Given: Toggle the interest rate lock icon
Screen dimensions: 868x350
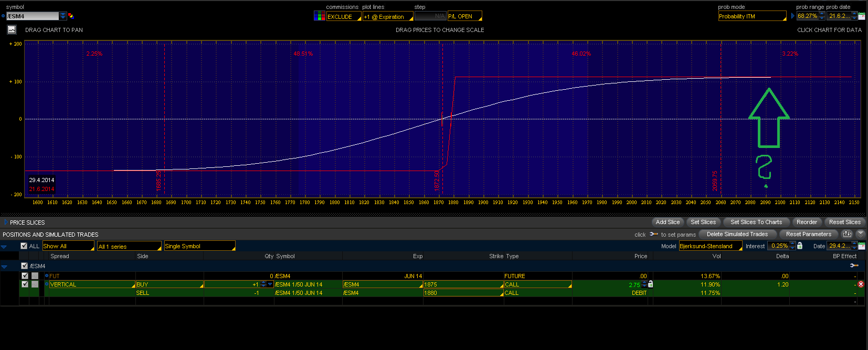Looking at the screenshot, I should (x=800, y=246).
